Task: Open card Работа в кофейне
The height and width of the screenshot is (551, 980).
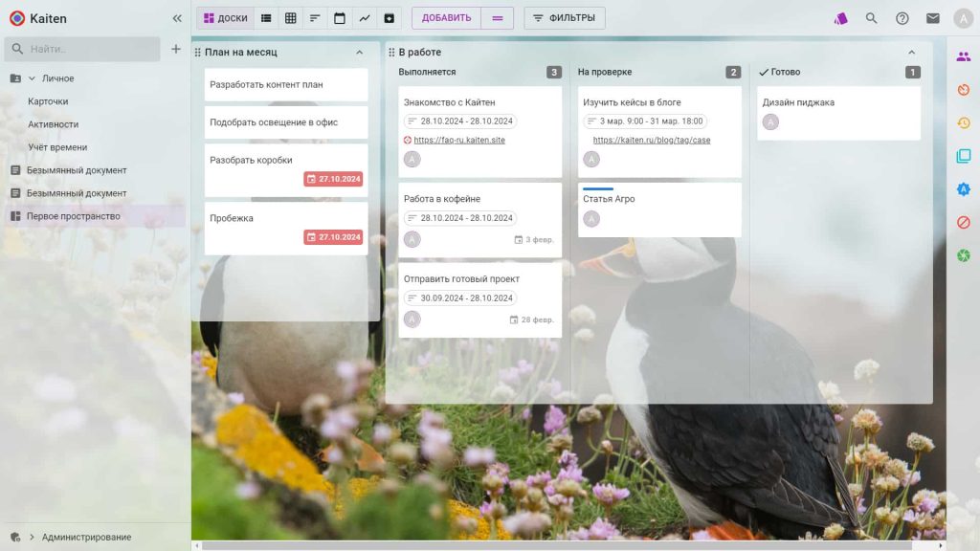Action: 480,220
